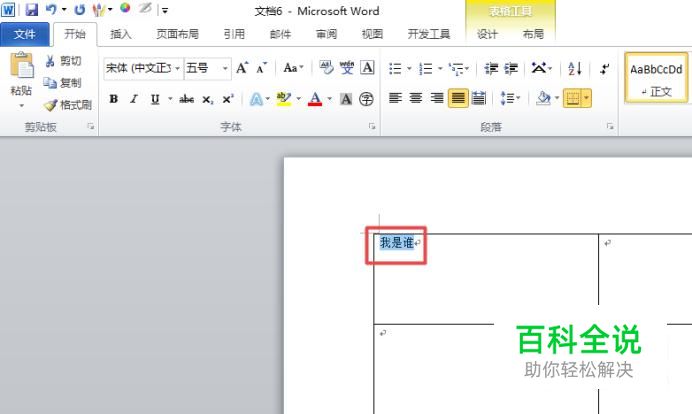Viewport: 692px width, 414px height.
Task: Click the Line Spacing icon
Action: 506,98
